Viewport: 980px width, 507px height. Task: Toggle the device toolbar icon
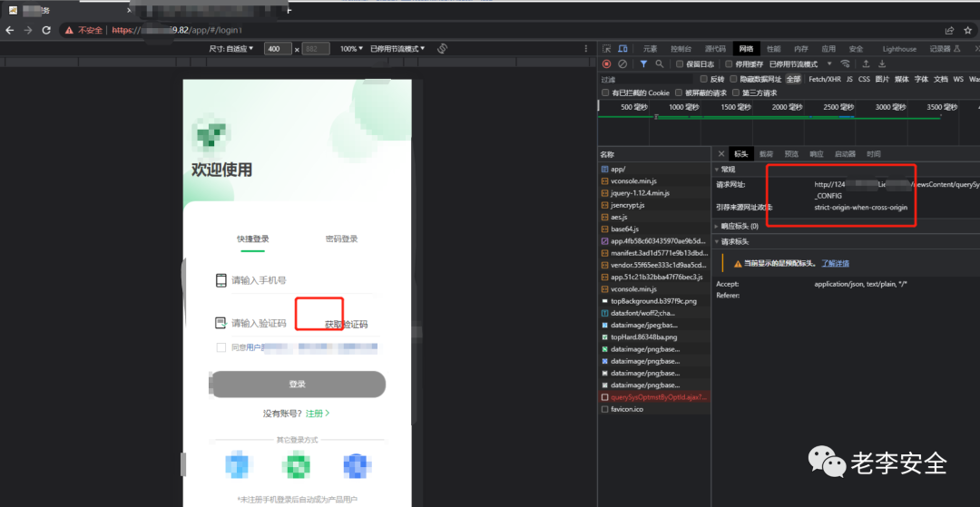(624, 49)
